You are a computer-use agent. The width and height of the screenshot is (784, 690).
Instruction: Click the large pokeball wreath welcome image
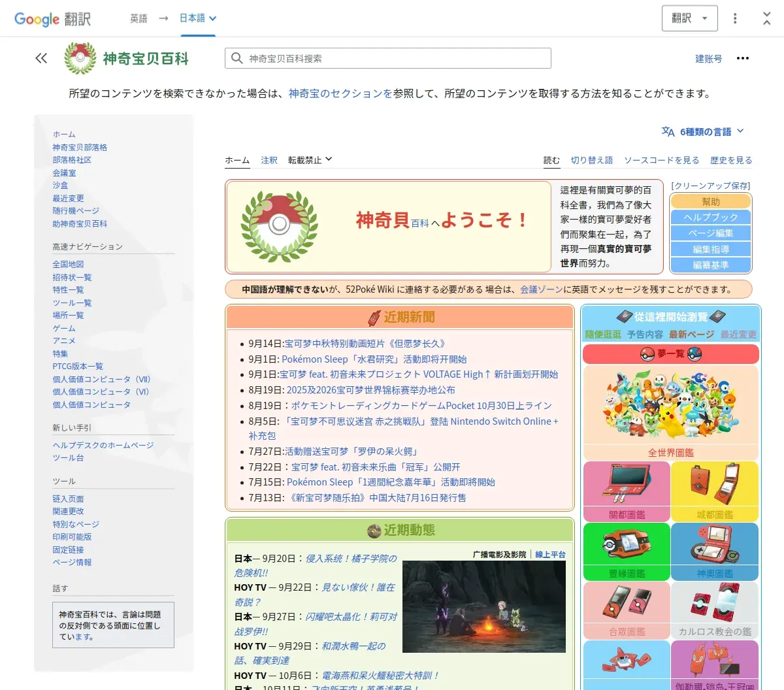[280, 227]
